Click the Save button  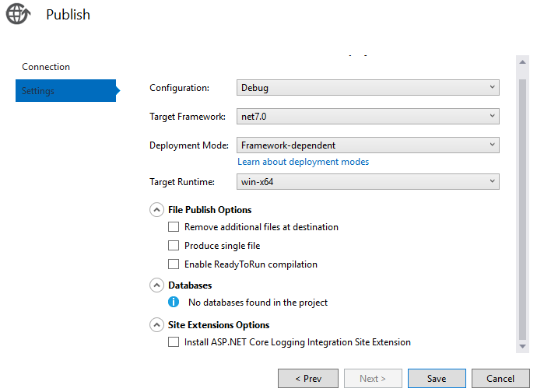tap(437, 378)
